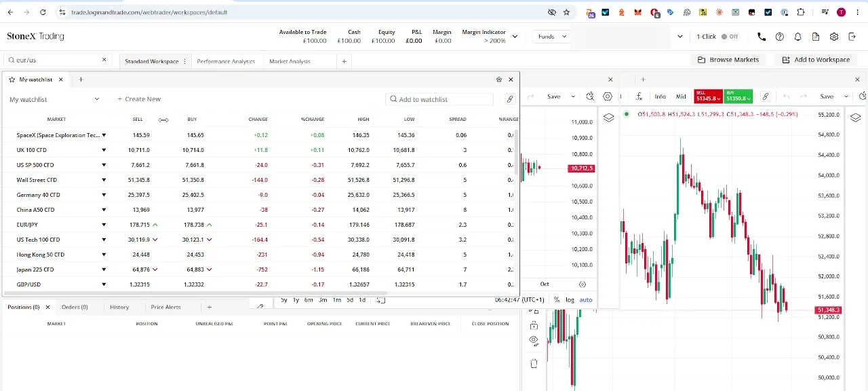868x391 pixels.
Task: Open the help question mark icon
Action: (x=780, y=37)
